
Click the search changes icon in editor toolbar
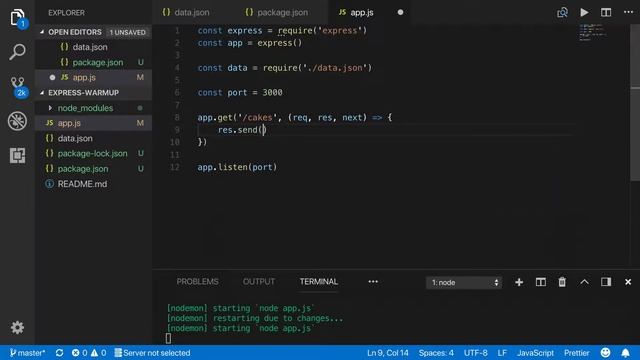click(x=562, y=13)
